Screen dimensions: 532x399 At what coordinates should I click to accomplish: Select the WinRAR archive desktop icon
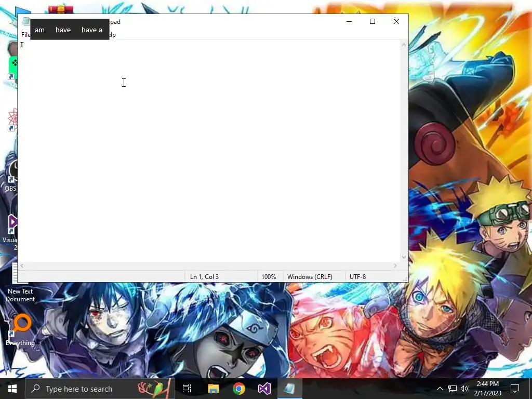coord(60,9)
